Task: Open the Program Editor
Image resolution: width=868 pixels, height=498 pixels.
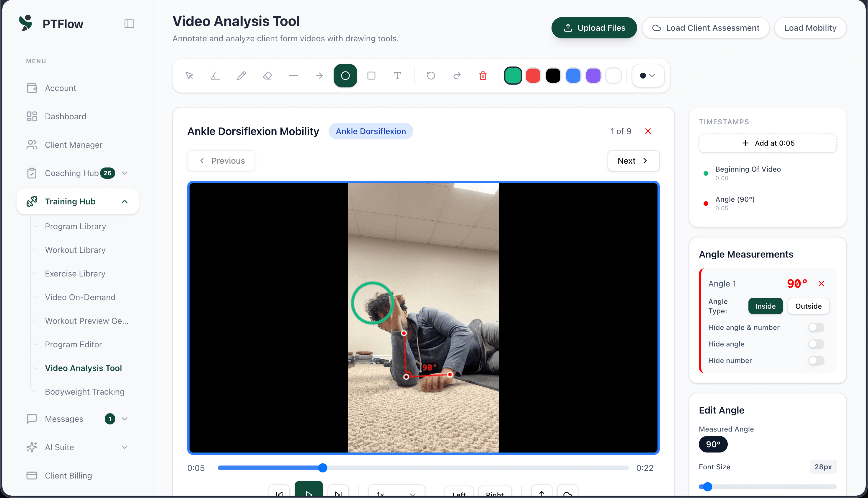Action: [x=74, y=344]
